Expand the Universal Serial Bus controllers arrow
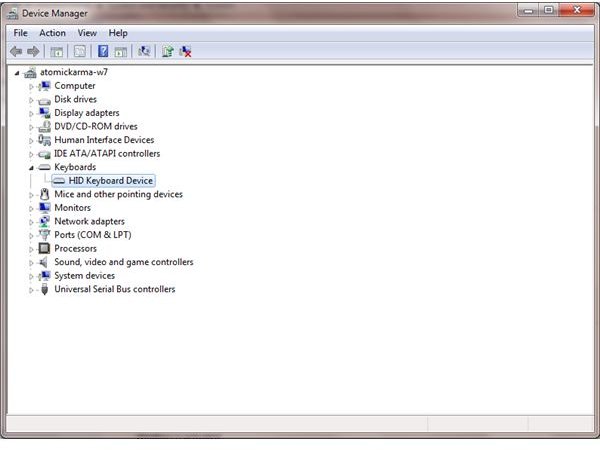600x450 pixels. click(x=31, y=290)
